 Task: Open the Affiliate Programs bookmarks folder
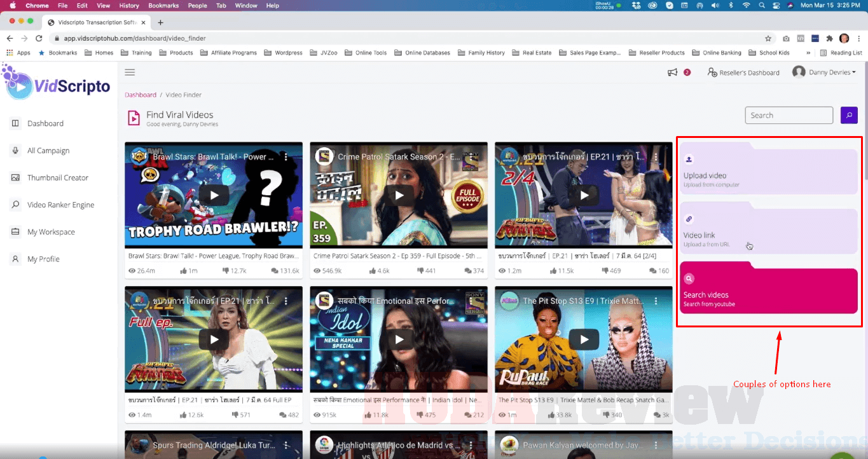pyautogui.click(x=228, y=53)
